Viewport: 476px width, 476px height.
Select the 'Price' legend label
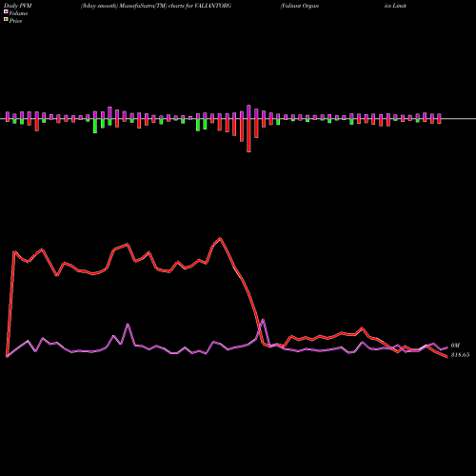click(15, 21)
